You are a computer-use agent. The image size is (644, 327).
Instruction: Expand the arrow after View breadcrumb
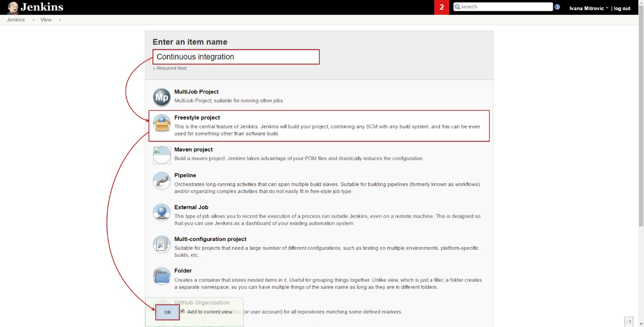pyautogui.click(x=60, y=20)
